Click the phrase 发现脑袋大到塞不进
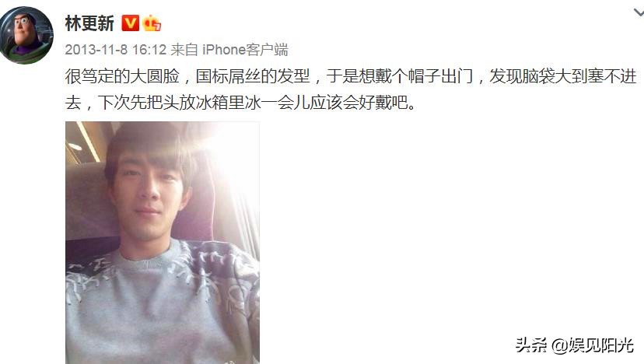 (x=563, y=76)
